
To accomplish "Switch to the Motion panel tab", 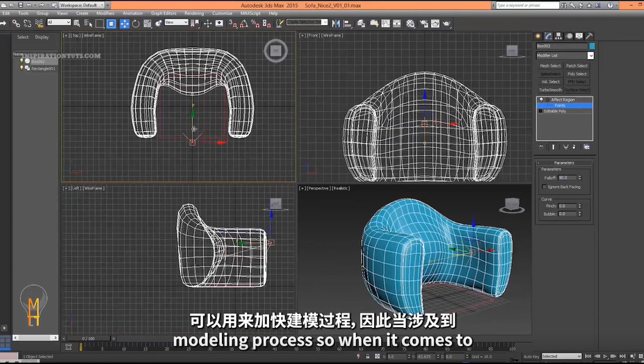I will coord(570,36).
